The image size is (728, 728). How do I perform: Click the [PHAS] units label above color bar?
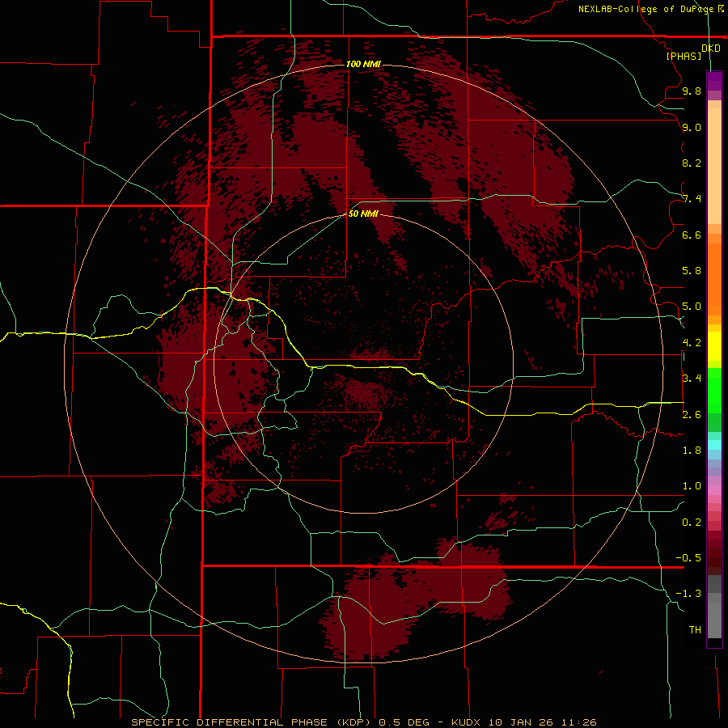click(x=684, y=56)
